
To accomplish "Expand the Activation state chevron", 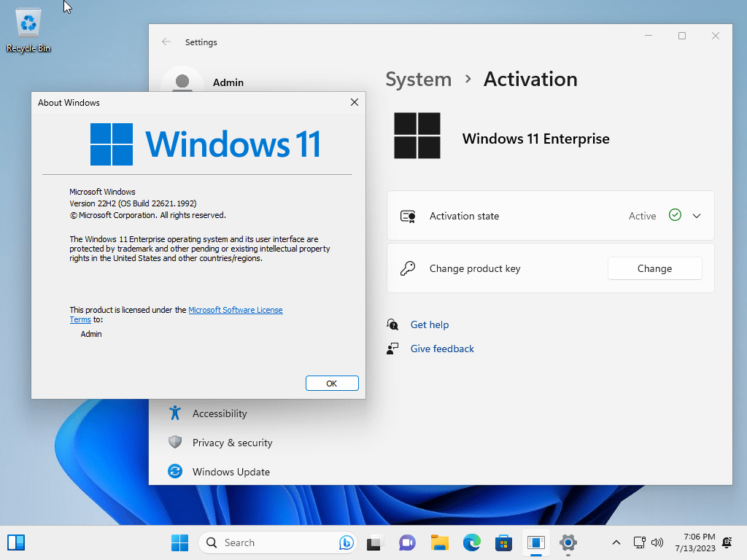I will coord(697,216).
